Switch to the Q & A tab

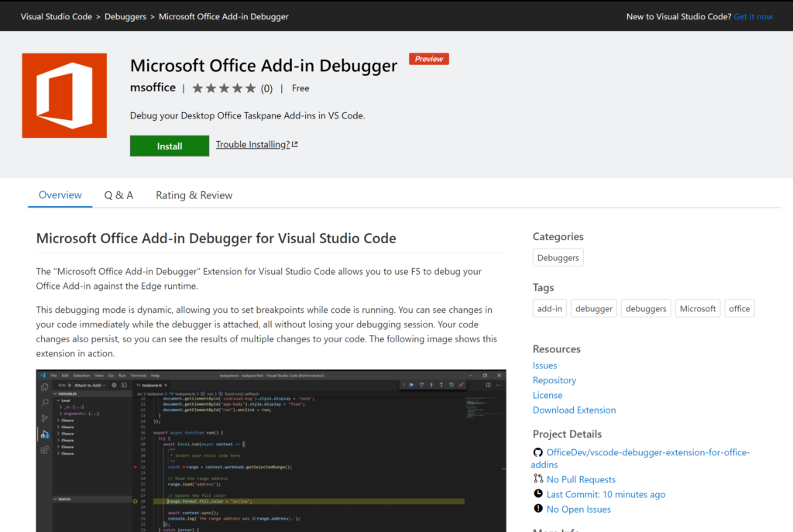click(x=118, y=195)
